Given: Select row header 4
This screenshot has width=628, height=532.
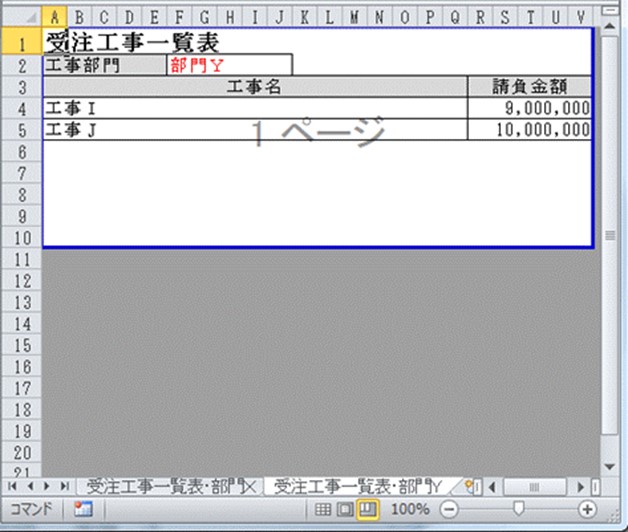Looking at the screenshot, I should 20,108.
